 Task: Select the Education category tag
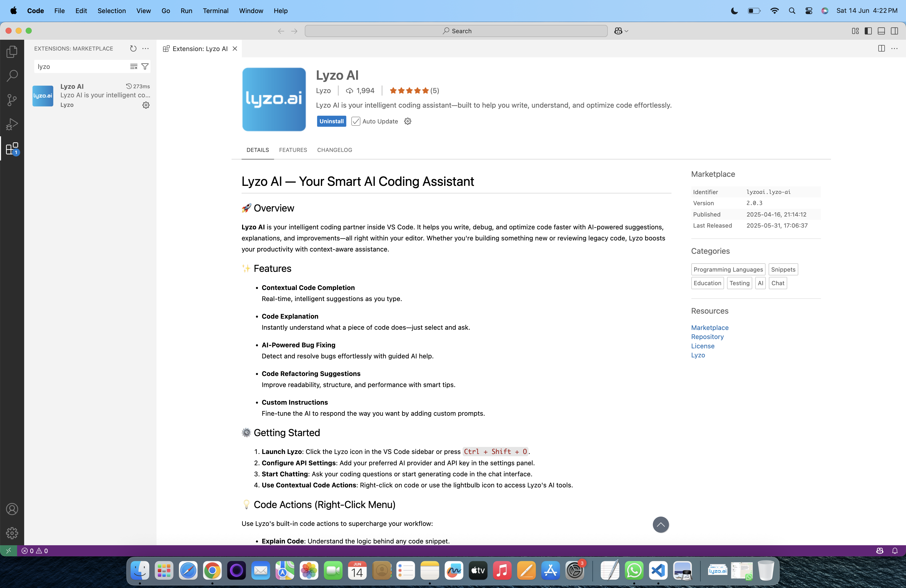pyautogui.click(x=707, y=283)
